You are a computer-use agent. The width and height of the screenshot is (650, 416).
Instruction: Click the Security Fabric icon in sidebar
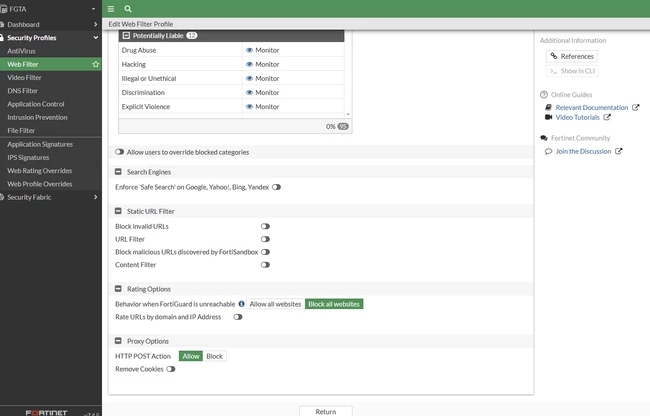point(2,197)
